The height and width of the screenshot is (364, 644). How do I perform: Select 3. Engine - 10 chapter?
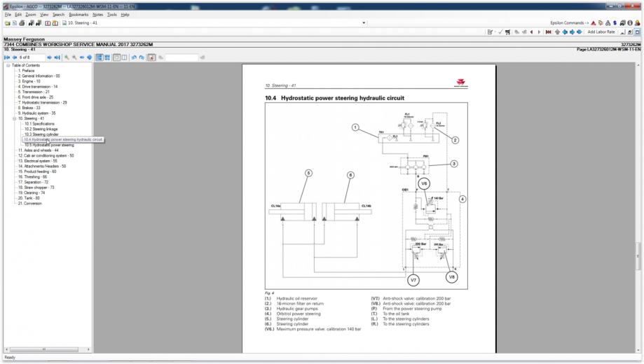click(x=29, y=81)
